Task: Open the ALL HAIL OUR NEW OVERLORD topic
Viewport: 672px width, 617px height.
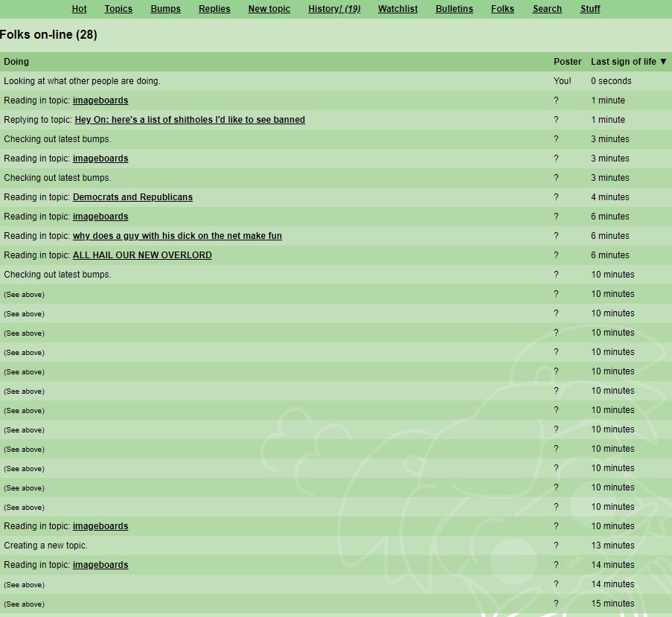Action: (x=142, y=255)
